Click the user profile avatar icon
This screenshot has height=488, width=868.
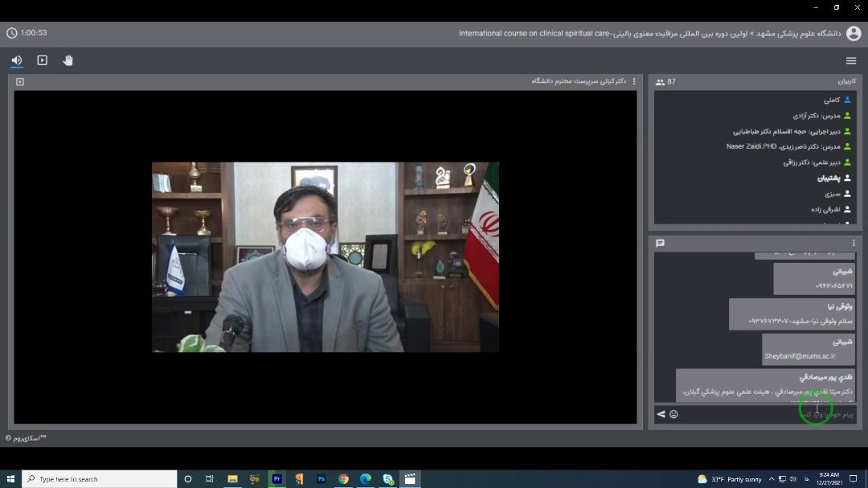pos(853,33)
